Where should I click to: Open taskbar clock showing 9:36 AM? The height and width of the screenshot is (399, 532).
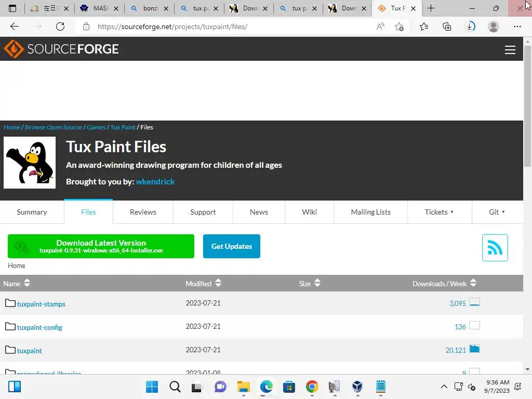pos(497,387)
